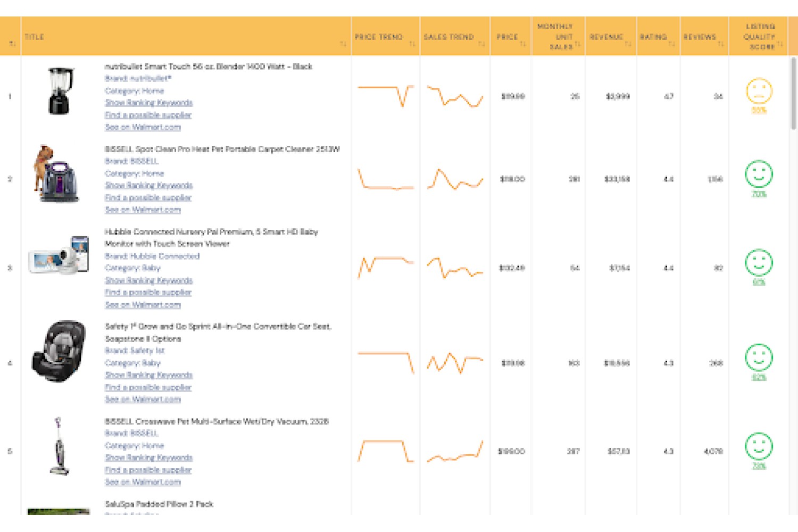Open Brand: nutribullet link
The width and height of the screenshot is (798, 532).
pos(138,78)
